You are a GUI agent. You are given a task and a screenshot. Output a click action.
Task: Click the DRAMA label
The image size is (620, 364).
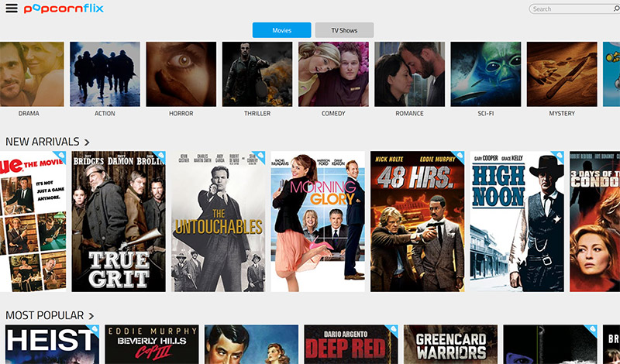(x=29, y=113)
